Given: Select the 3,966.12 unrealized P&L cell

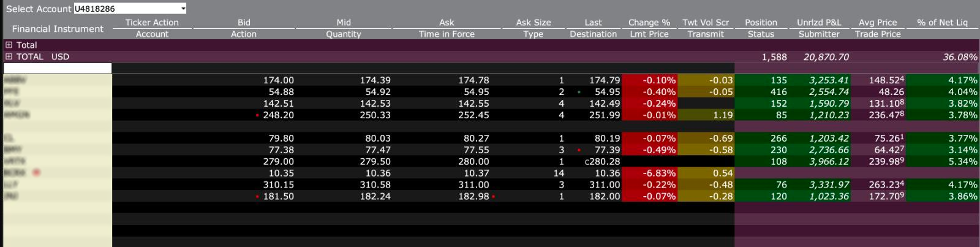Looking at the screenshot, I should click(x=820, y=161).
